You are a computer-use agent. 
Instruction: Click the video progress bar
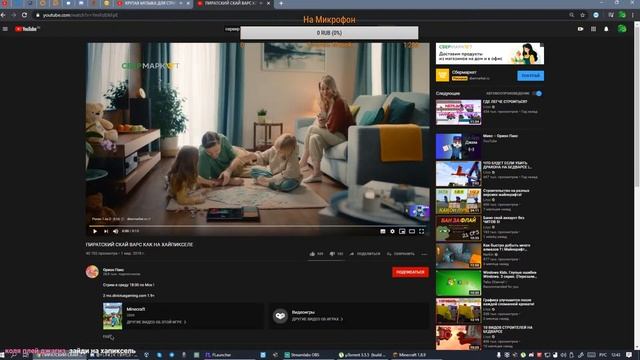[x=258, y=226]
